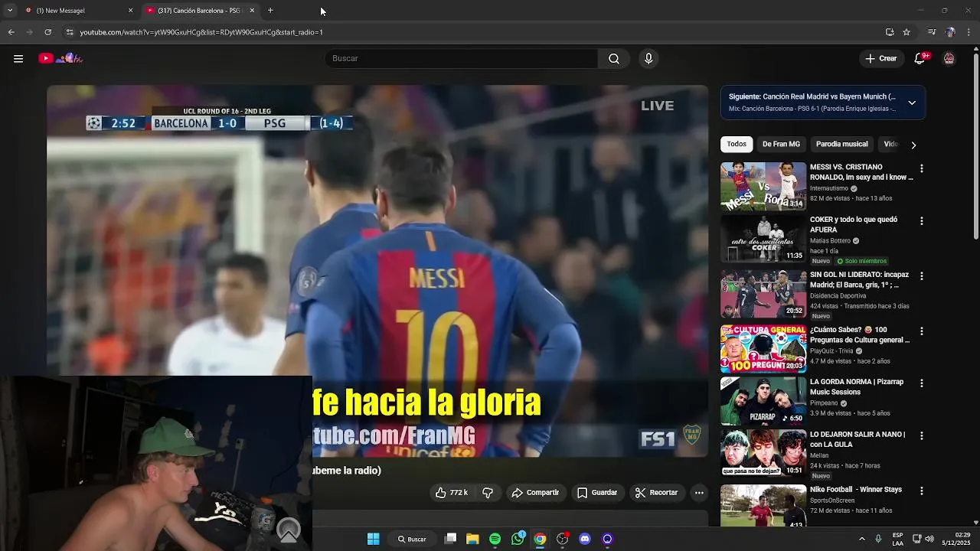Screen dimensions: 980x551
Task: View site information icon in address bar
Action: coord(70,32)
